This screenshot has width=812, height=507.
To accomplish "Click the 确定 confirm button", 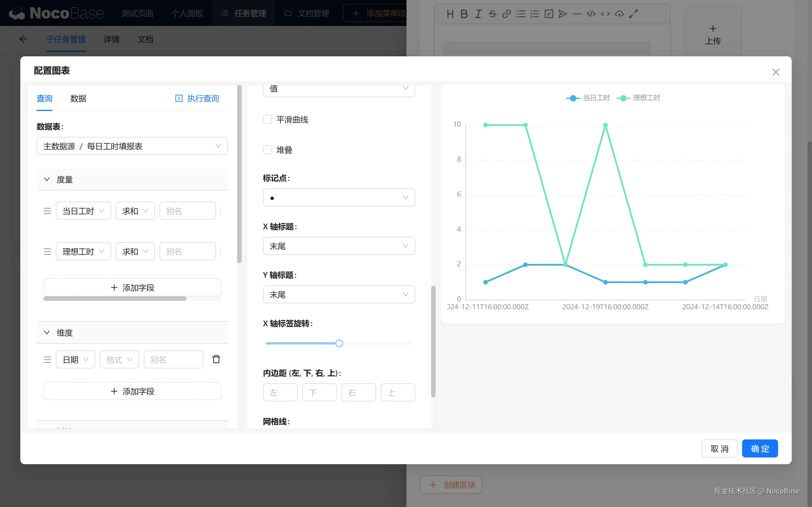I will coord(760,448).
